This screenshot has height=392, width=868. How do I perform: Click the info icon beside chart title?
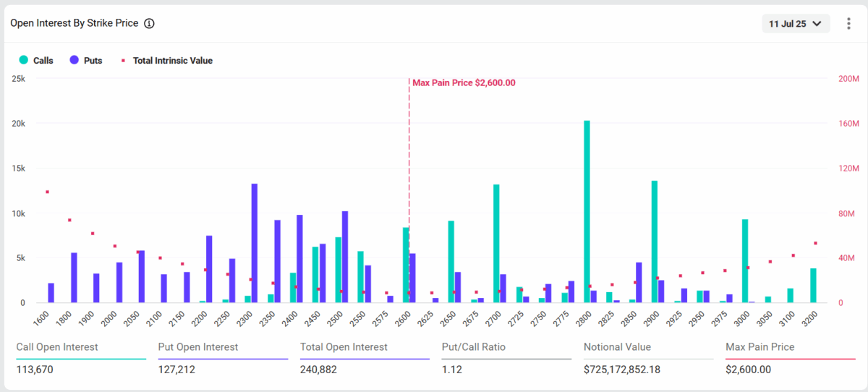tap(149, 23)
